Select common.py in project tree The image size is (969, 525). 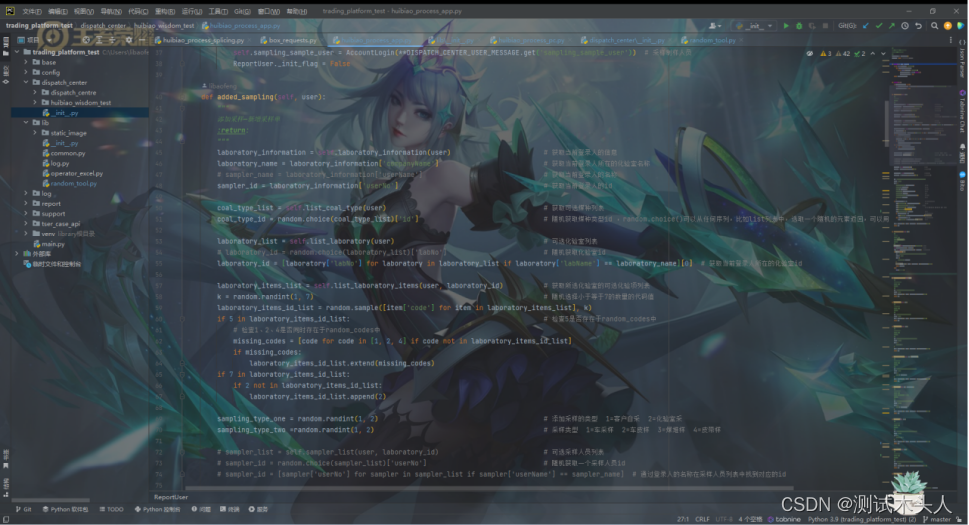(68, 153)
